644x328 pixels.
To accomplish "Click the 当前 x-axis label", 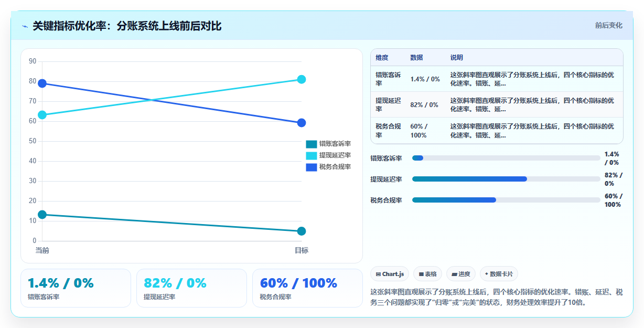I will pyautogui.click(x=42, y=250).
